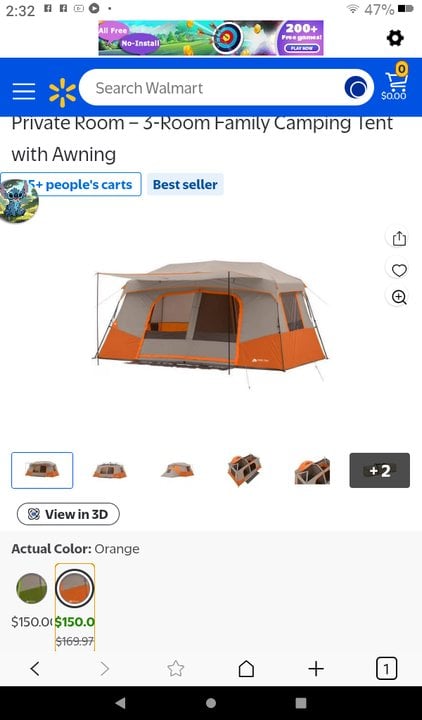Image resolution: width=422 pixels, height=720 pixels.
Task: Open new tab with plus icon
Action: point(316,669)
